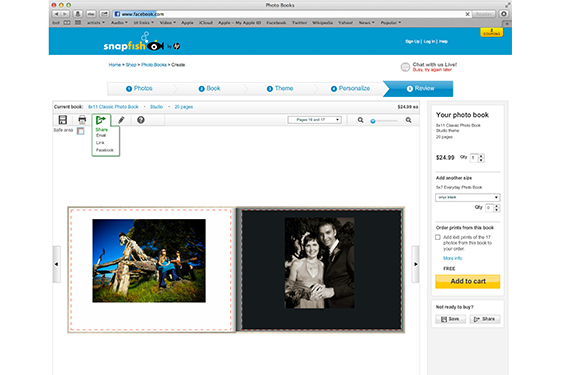This screenshot has width=566, height=375.
Task: Click the Save button under Not ready to buy
Action: pos(450,319)
